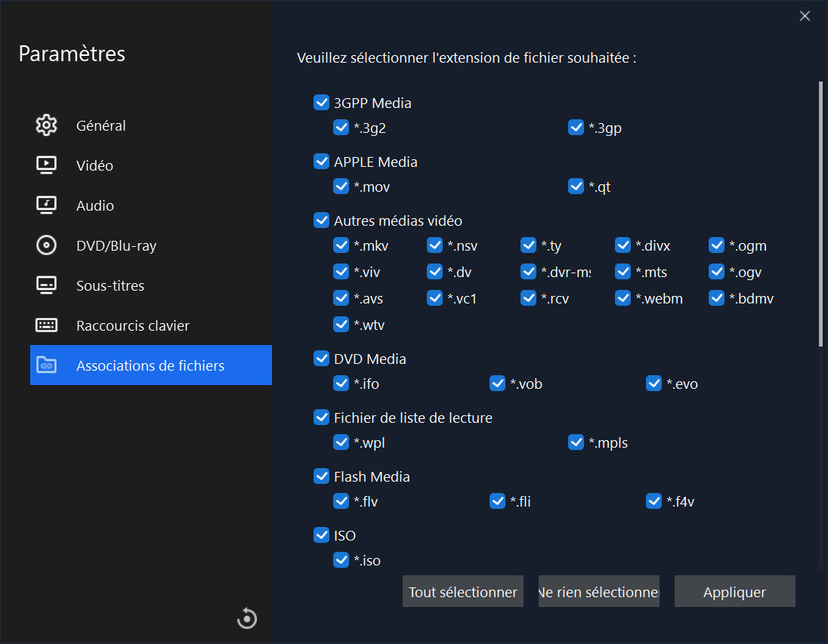This screenshot has width=828, height=644.
Task: Click the Ne rien sélectionner button
Action: (x=598, y=592)
